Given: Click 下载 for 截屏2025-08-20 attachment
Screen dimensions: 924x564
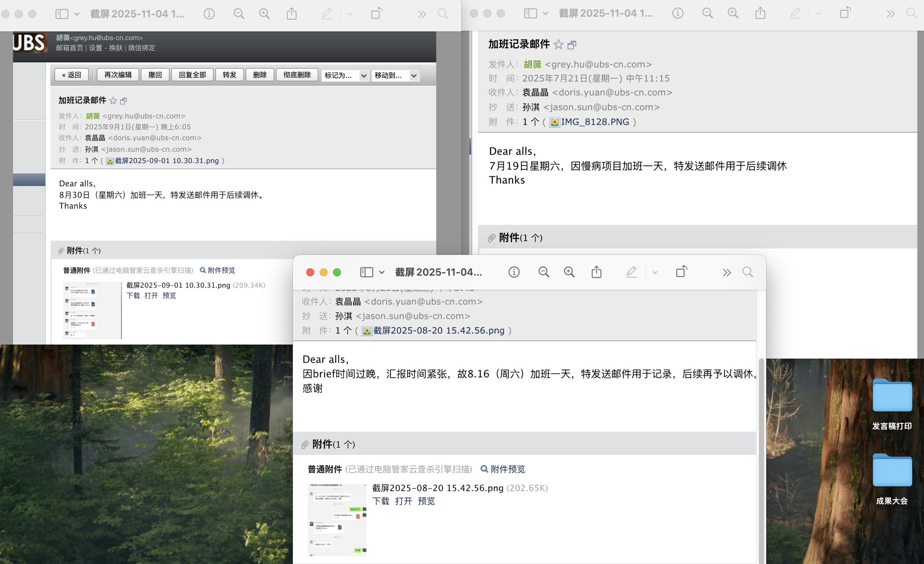Looking at the screenshot, I should coord(380,501).
